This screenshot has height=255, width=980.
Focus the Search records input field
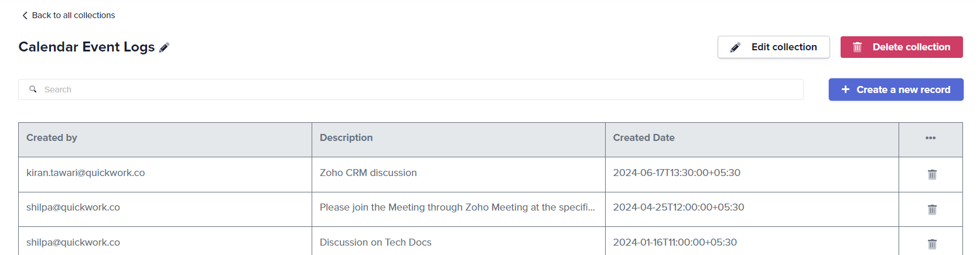[410, 89]
